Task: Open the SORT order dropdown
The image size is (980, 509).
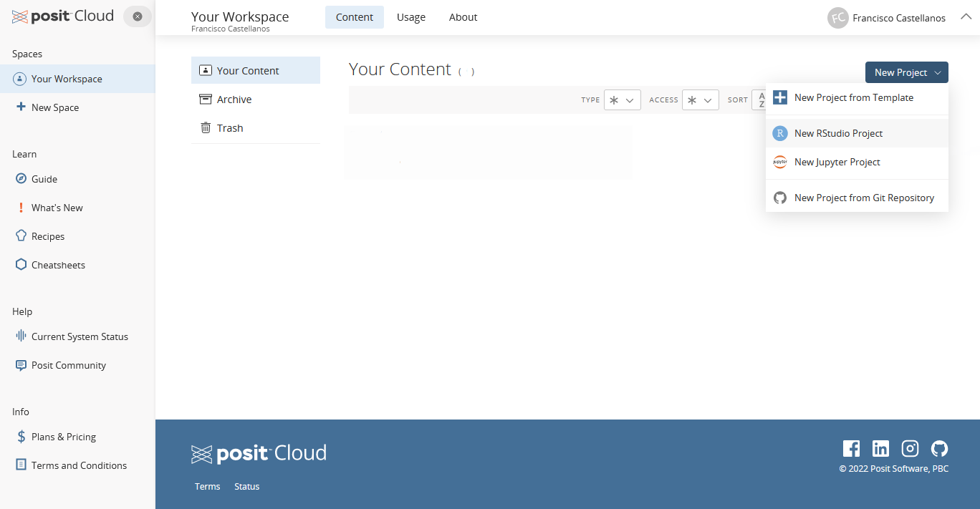Action: pos(759,100)
